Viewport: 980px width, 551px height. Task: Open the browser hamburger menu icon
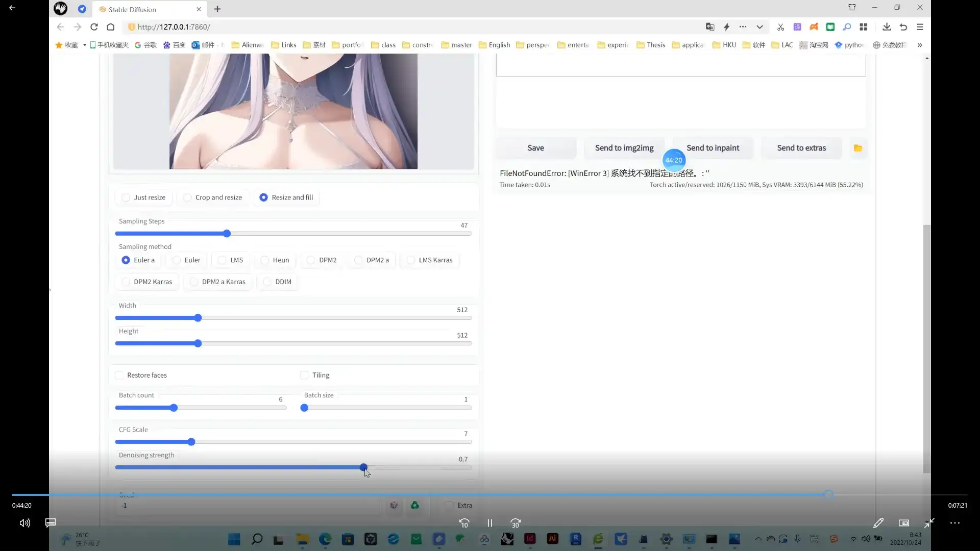click(920, 27)
